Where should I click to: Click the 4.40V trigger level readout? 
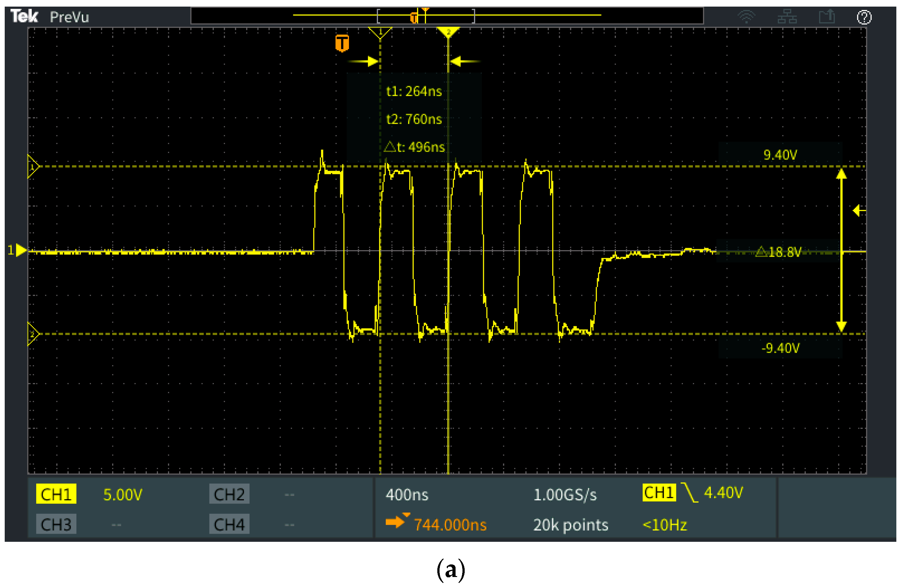point(723,493)
